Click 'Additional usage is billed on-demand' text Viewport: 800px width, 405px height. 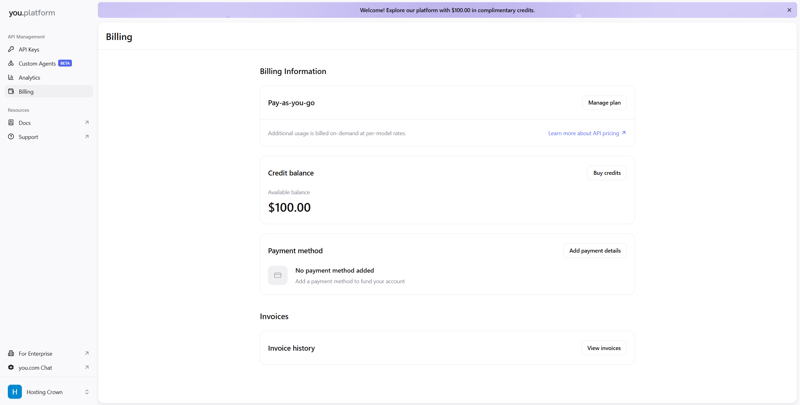click(337, 133)
